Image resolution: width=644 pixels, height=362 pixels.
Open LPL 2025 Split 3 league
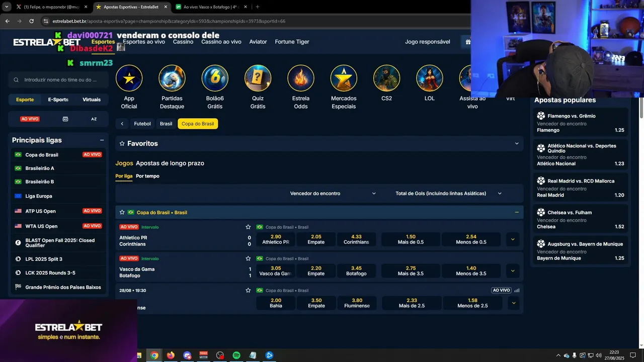point(59,259)
